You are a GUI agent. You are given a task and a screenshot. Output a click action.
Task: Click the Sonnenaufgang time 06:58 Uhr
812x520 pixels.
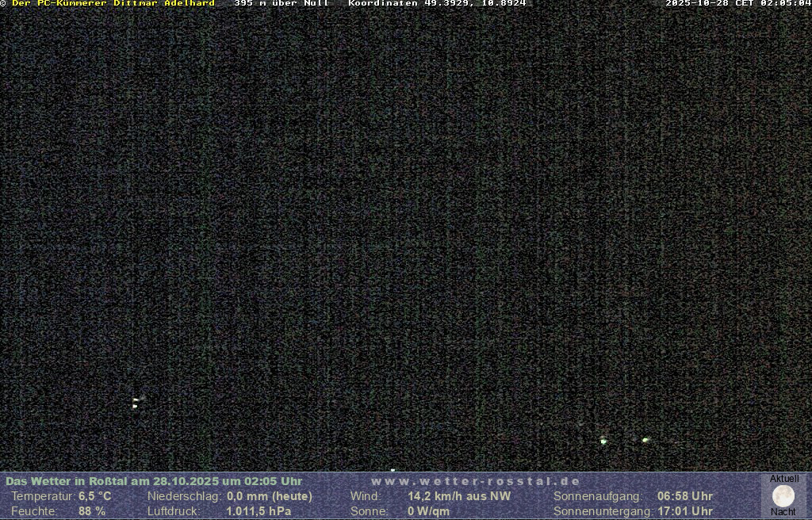(684, 496)
